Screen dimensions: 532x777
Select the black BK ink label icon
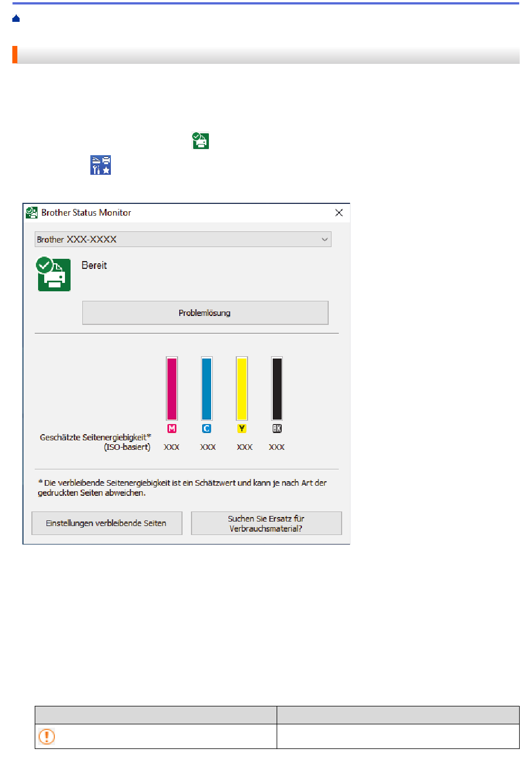tap(277, 429)
